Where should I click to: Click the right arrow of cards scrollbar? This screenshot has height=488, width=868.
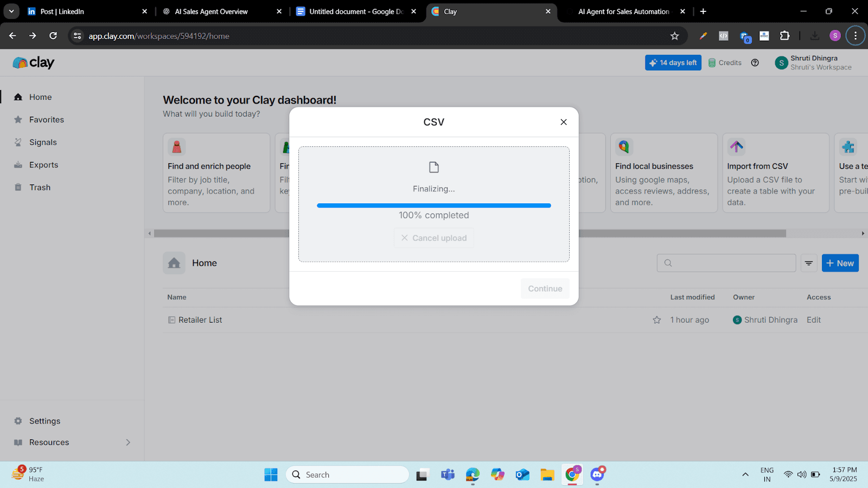pyautogui.click(x=863, y=234)
